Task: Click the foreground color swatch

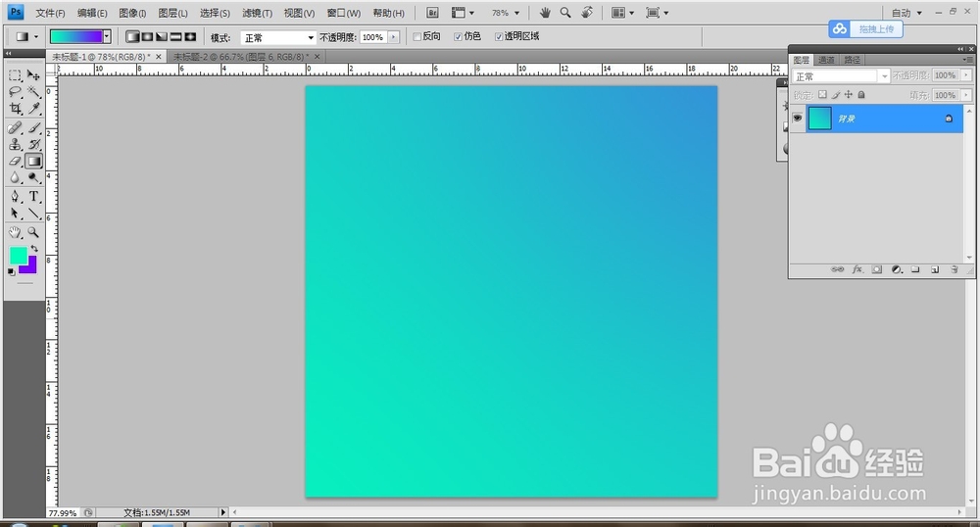Action: (x=18, y=256)
